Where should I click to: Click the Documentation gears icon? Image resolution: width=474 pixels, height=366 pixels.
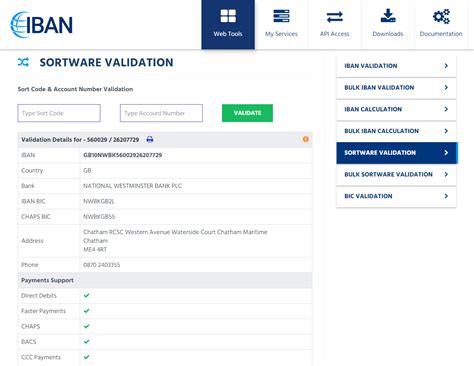click(x=441, y=16)
